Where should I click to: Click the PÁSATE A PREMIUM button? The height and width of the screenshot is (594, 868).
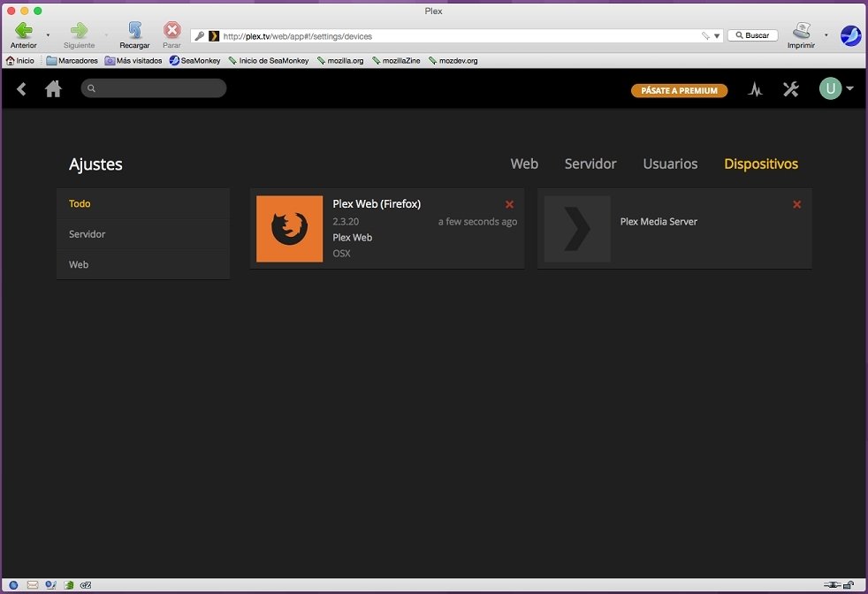[x=679, y=91]
